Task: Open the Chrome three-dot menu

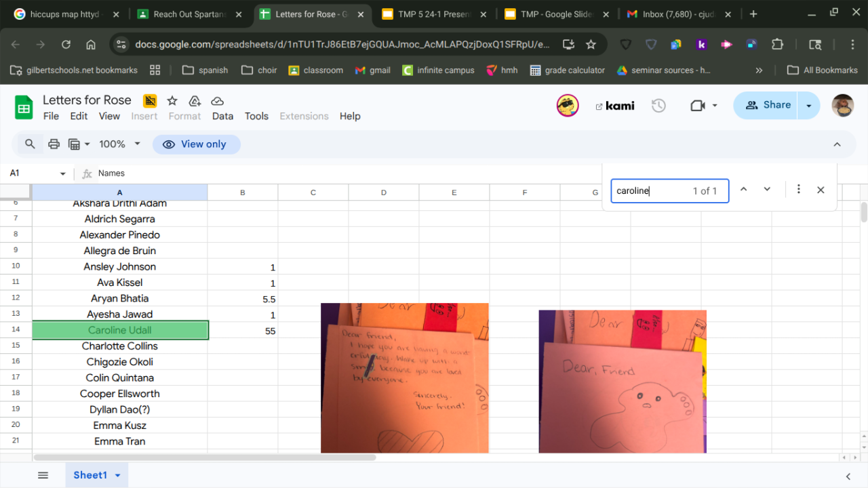Action: (x=853, y=44)
